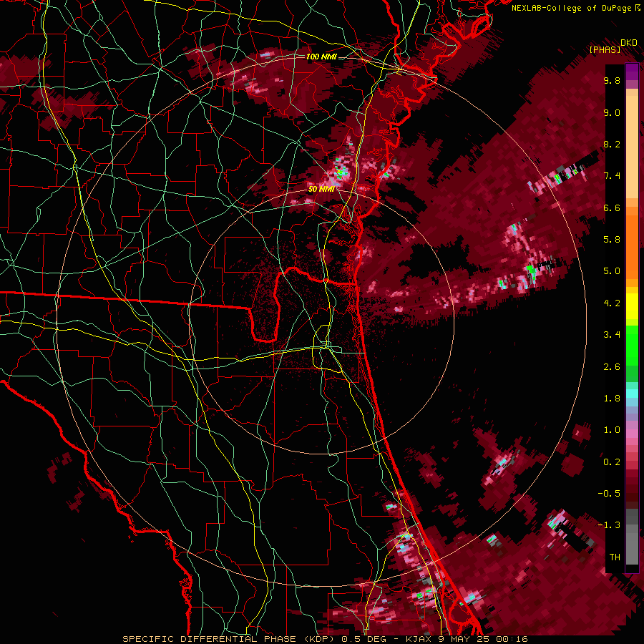Click the "5.0" legend value

[612, 271]
